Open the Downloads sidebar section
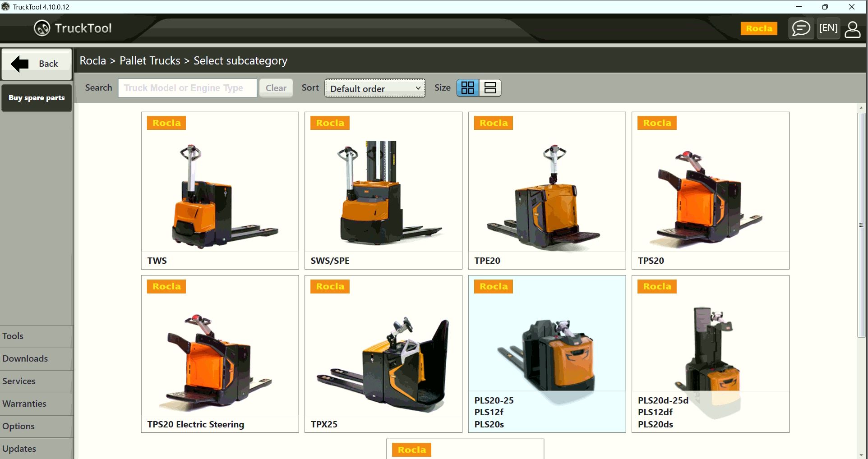868x459 pixels. coord(25,358)
